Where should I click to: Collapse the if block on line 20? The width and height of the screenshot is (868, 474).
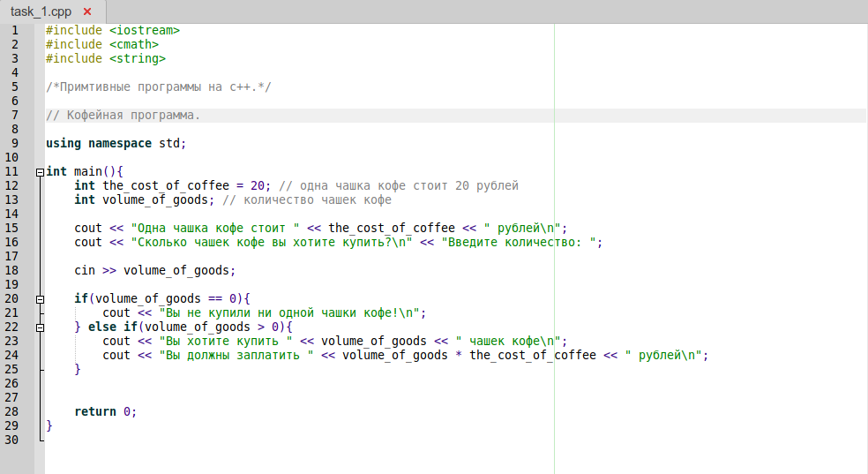[40, 299]
